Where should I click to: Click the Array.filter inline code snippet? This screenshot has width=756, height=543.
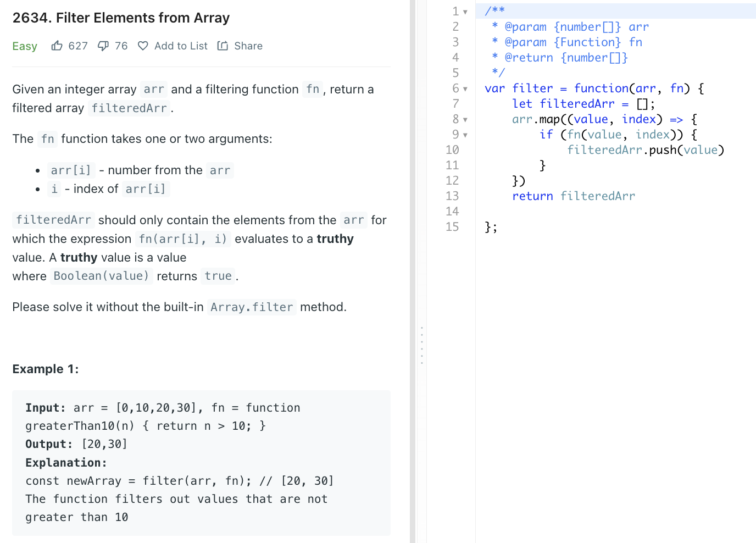252,307
